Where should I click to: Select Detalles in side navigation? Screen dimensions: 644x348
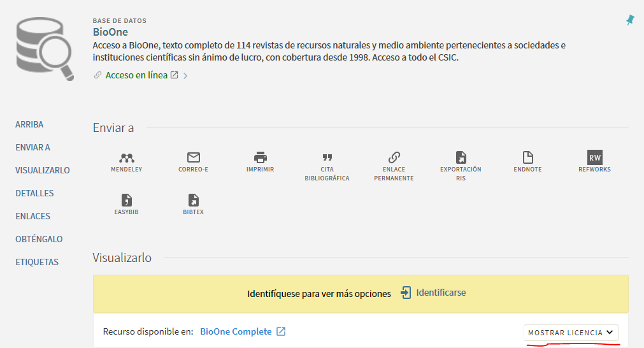pyautogui.click(x=34, y=194)
